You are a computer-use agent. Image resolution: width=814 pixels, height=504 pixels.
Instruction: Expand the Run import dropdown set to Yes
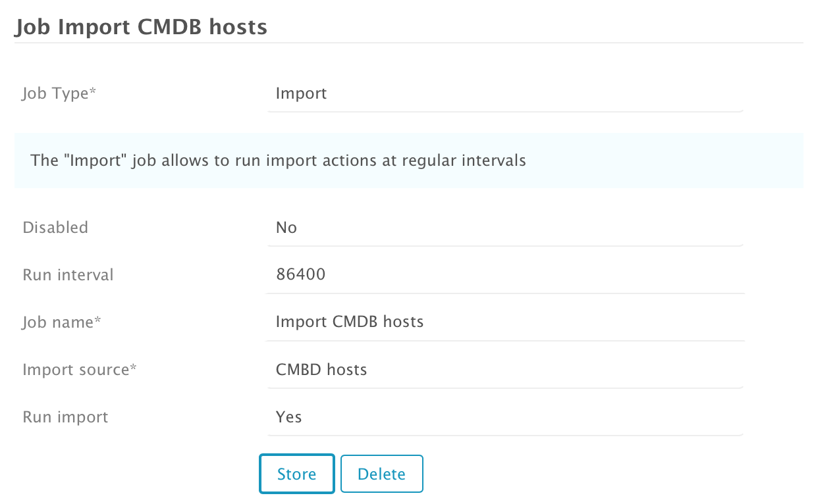[x=505, y=417]
